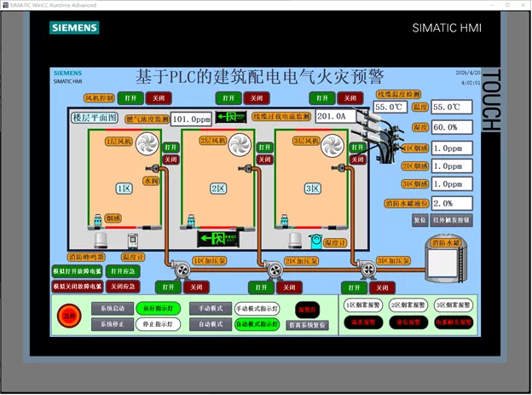Click the 仿真系统复位 reset button
The width and height of the screenshot is (532, 395).
(308, 325)
